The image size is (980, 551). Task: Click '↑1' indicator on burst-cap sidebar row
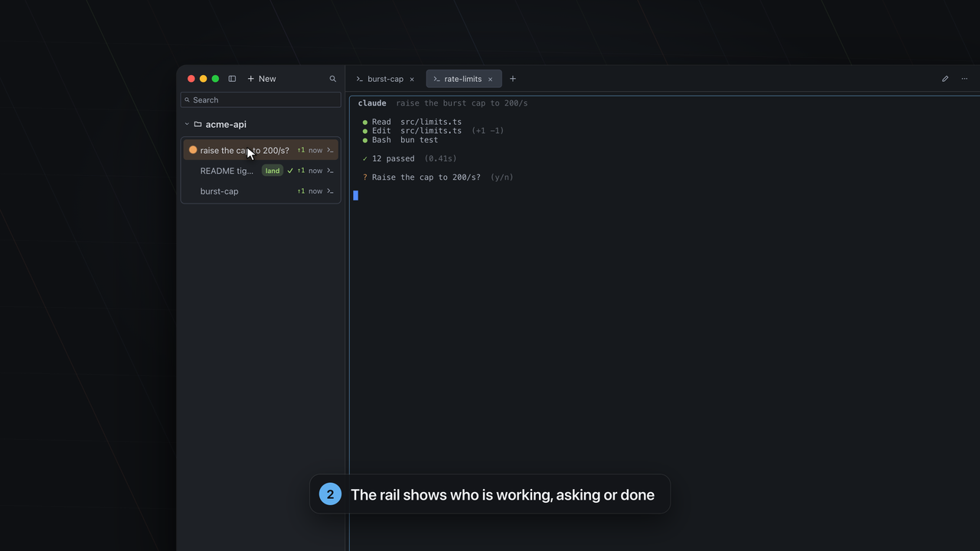pyautogui.click(x=301, y=191)
